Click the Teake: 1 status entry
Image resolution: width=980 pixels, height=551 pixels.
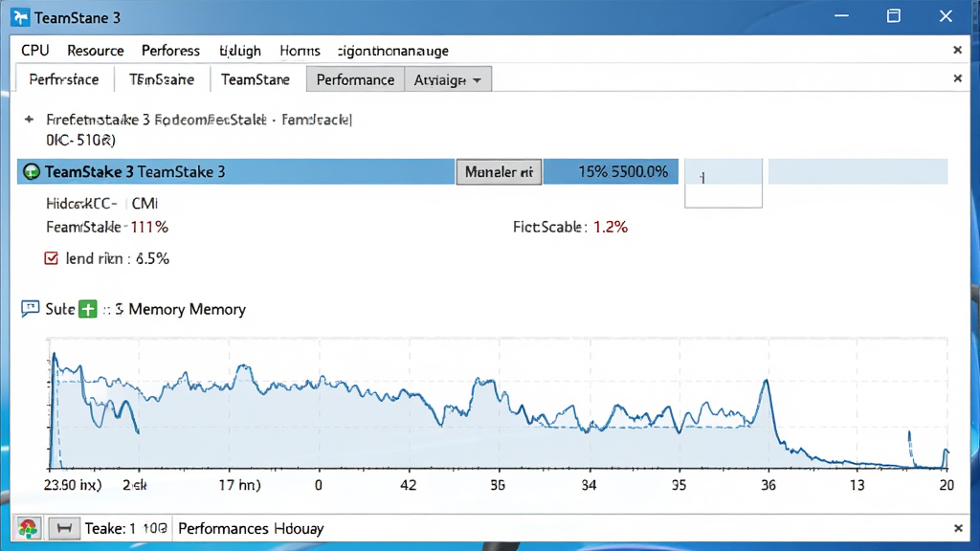tap(125, 528)
